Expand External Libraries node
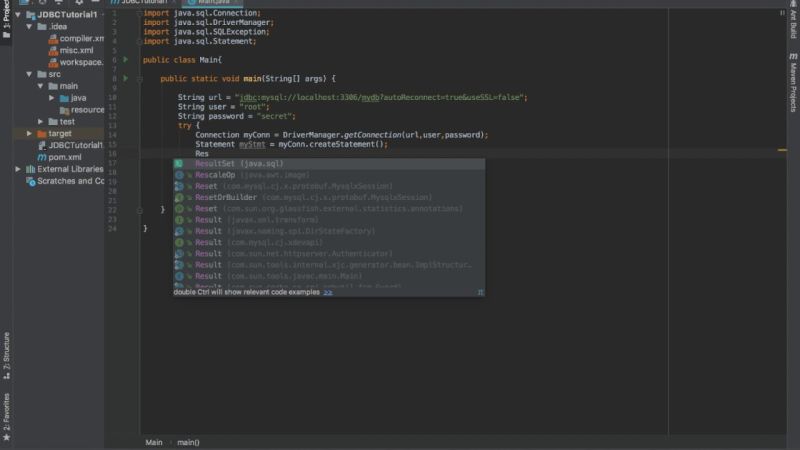The width and height of the screenshot is (800, 450). tap(18, 169)
